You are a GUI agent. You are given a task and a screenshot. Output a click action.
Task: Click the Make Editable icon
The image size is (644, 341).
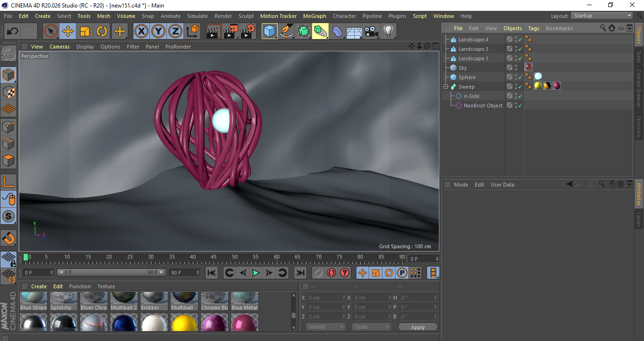8,54
